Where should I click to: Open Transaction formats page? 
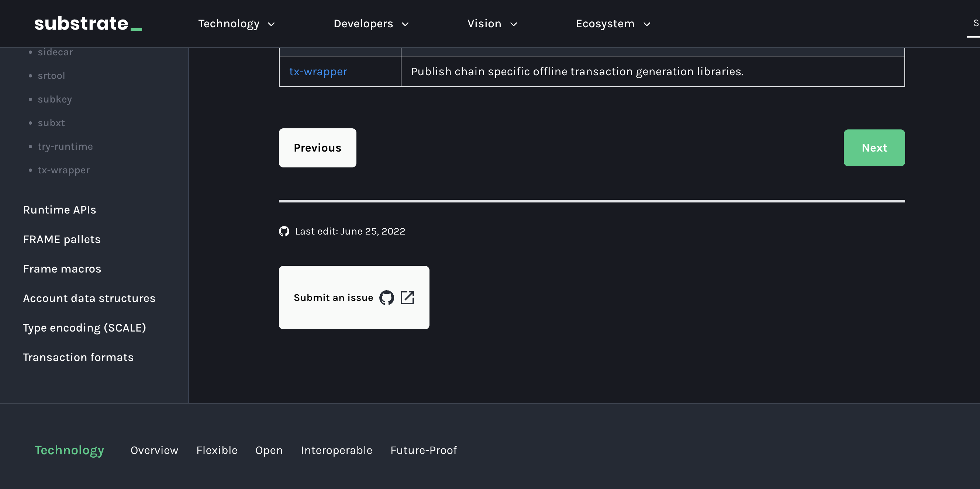(x=78, y=357)
